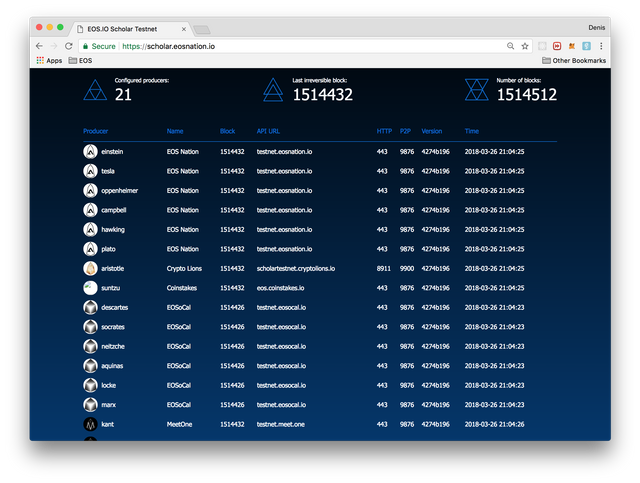Viewport: 640px width, 483px height.
Task: Click the aristotle producer avatar
Action: click(x=90, y=268)
